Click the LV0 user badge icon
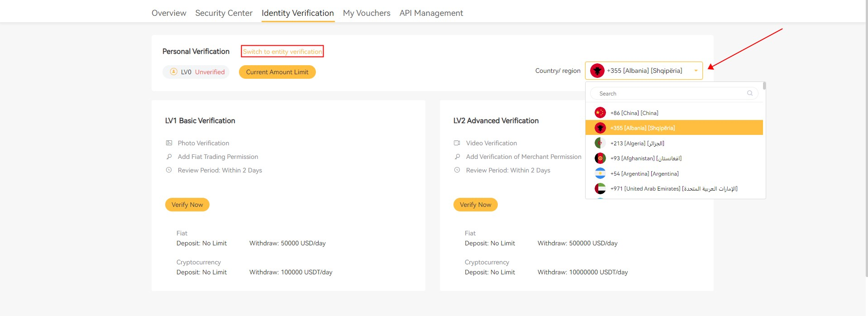868x316 pixels. click(x=173, y=72)
